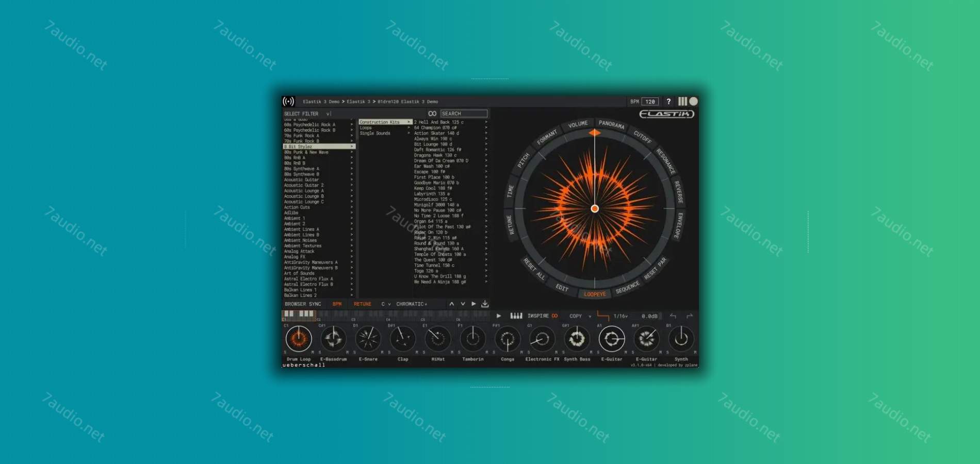Image resolution: width=980 pixels, height=464 pixels.
Task: Click the undo arrow
Action: [673, 316]
